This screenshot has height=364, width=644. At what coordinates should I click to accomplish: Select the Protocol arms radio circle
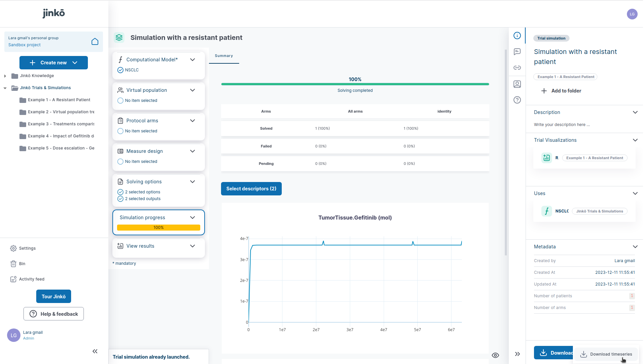(120, 131)
